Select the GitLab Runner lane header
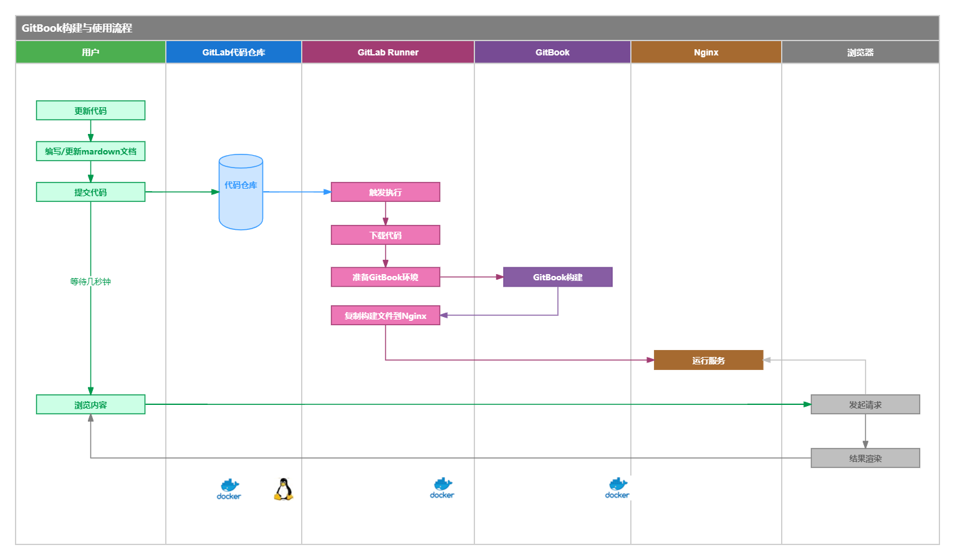This screenshot has height=560, width=955. coord(388,52)
